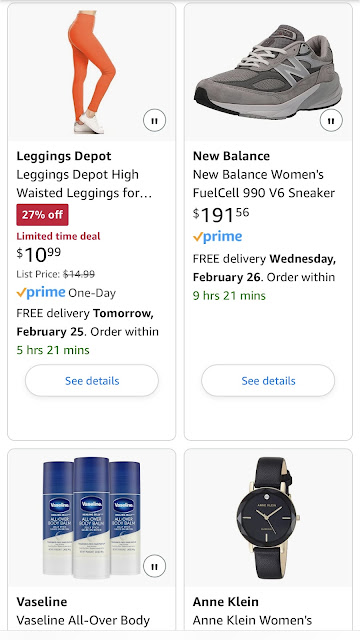Pause the Vaseline product video
The width and height of the screenshot is (360, 640).
click(x=154, y=566)
